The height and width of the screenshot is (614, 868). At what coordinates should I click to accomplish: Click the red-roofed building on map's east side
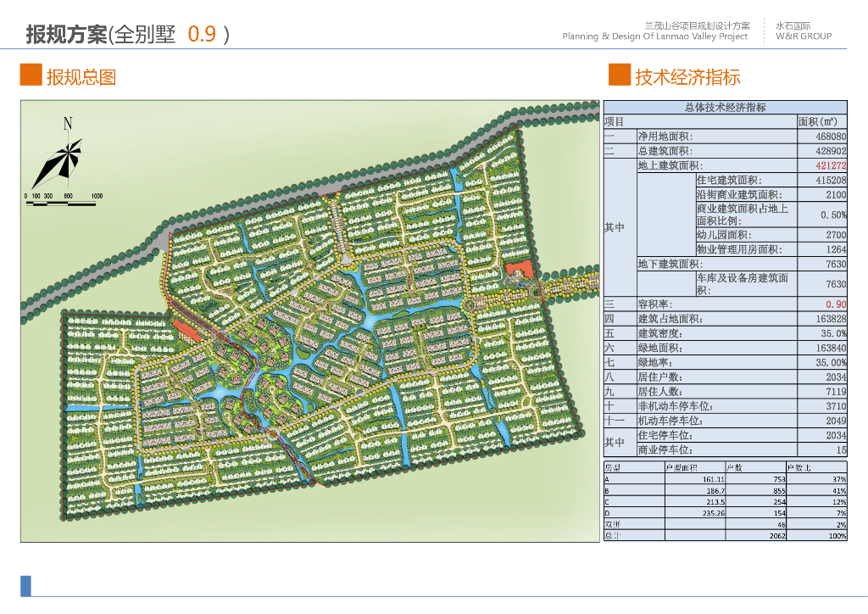(518, 271)
